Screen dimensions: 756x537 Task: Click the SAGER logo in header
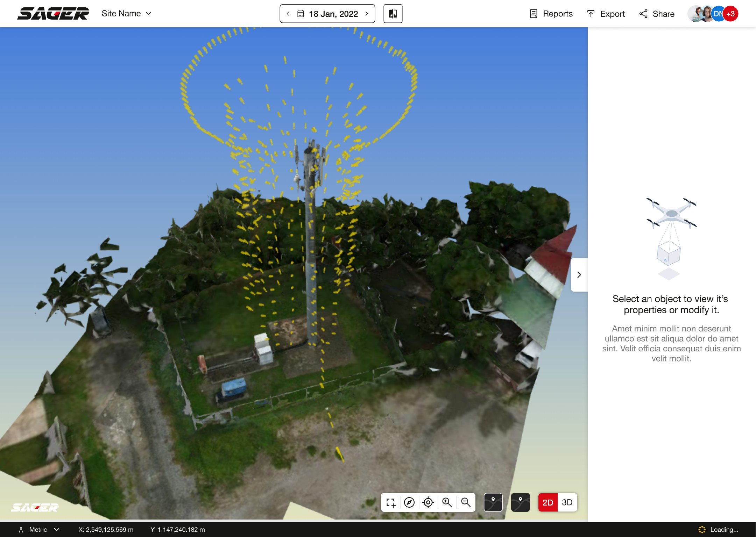(x=53, y=14)
